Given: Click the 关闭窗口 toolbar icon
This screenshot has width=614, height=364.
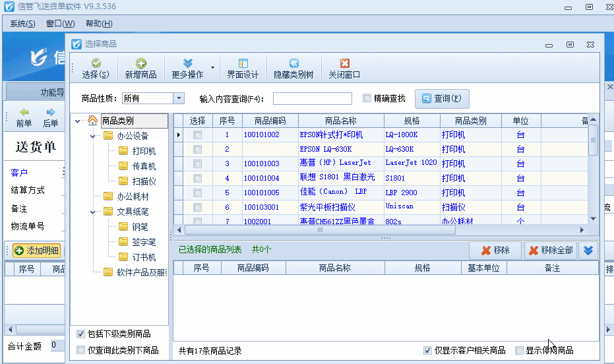Looking at the screenshot, I should tap(344, 63).
